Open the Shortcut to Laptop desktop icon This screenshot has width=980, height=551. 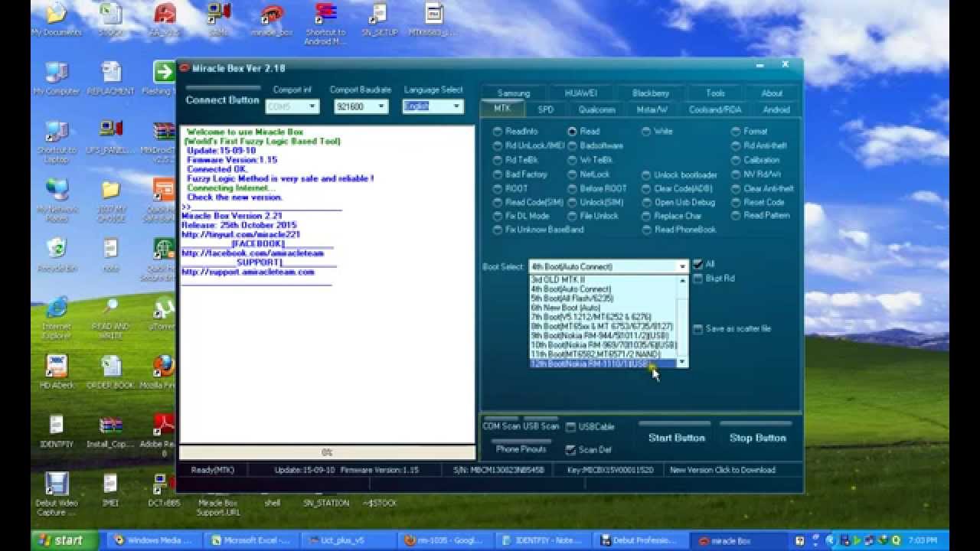pyautogui.click(x=56, y=141)
